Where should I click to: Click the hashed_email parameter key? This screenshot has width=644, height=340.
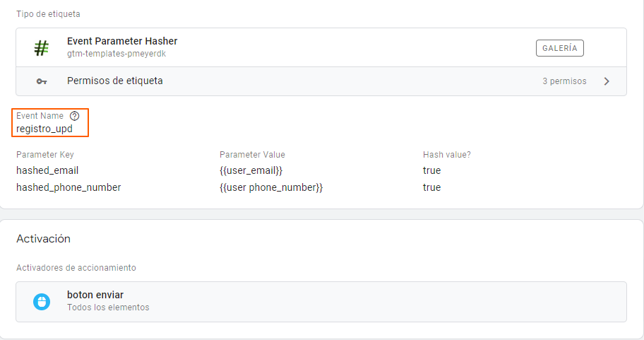(47, 170)
